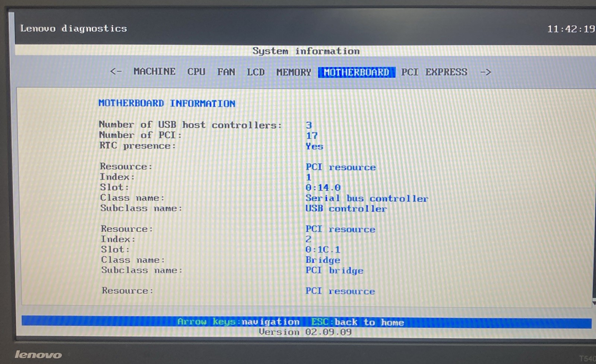The image size is (596, 364).
Task: Click the Index value 2
Action: (x=308, y=239)
